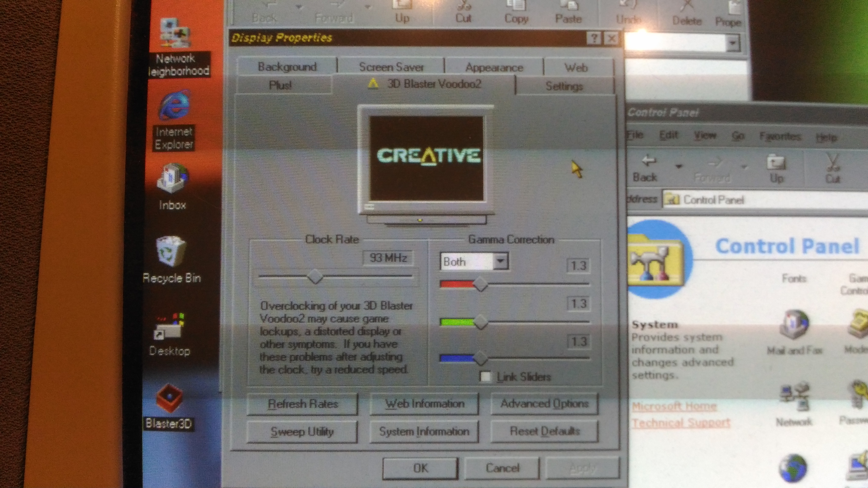Click the Reset Defaults button
This screenshot has height=488, width=868.
click(545, 431)
